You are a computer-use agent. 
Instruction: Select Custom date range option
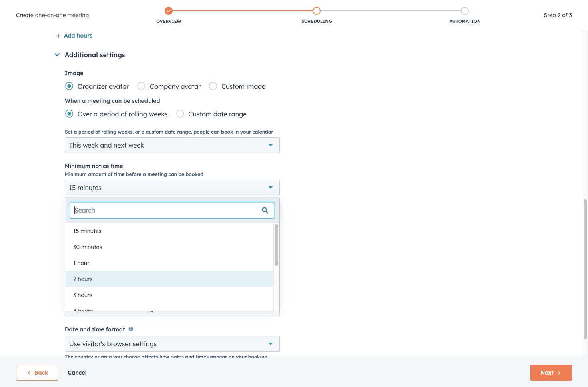[x=180, y=114]
